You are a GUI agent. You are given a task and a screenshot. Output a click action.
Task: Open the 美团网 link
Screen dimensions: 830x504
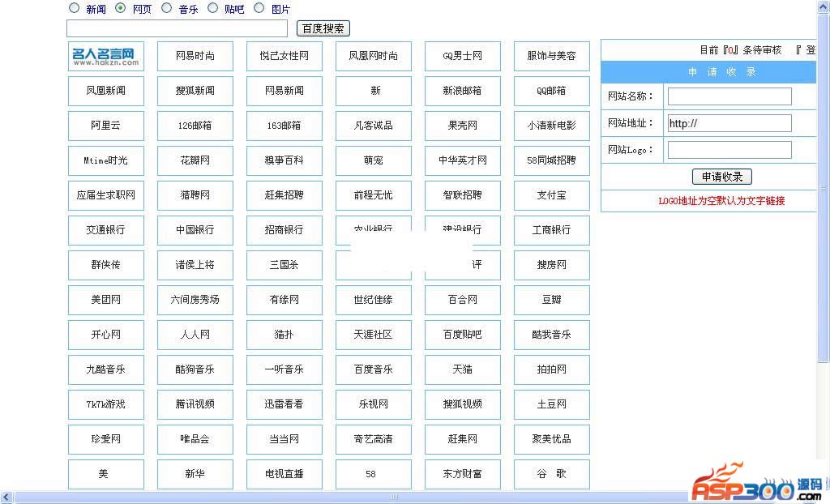[x=106, y=300]
